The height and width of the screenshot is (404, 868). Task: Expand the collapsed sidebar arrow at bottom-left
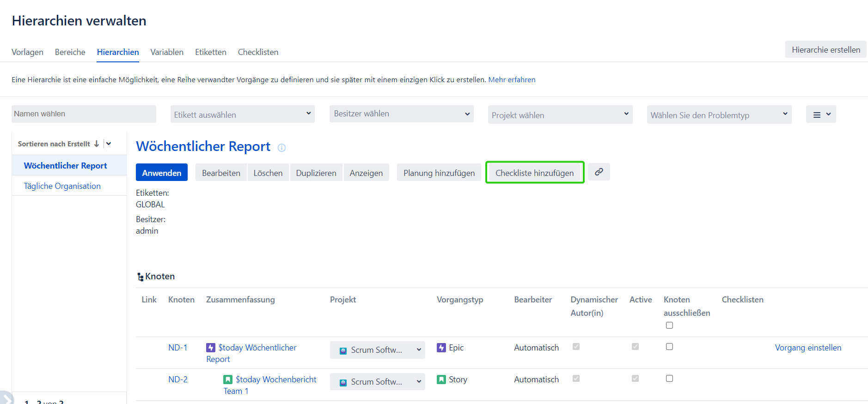click(x=5, y=398)
